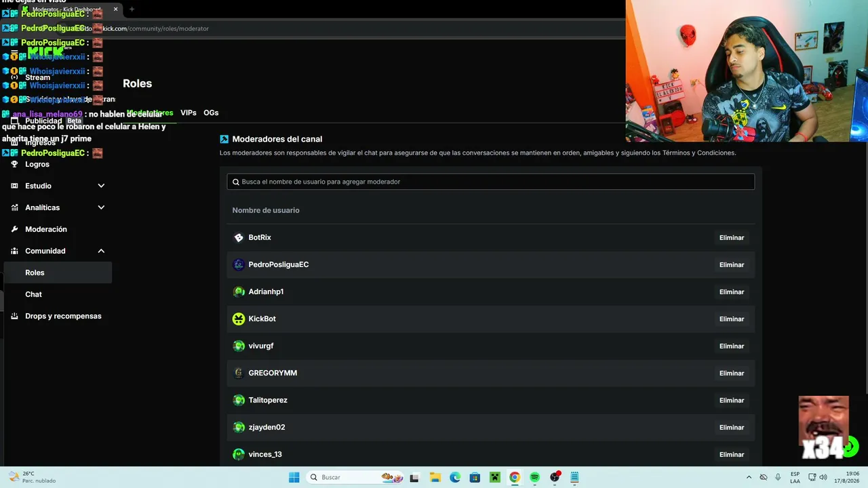Remove vivurgf as moderator
The height and width of the screenshot is (488, 868).
pos(732,346)
